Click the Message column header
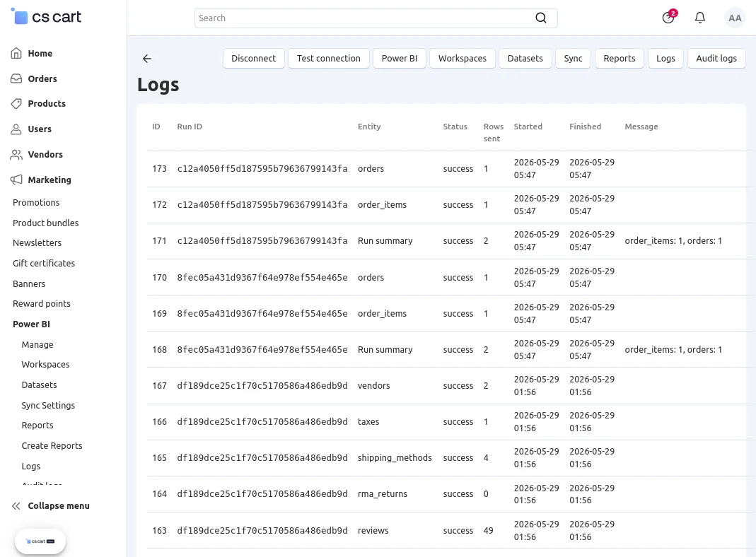 pos(641,127)
